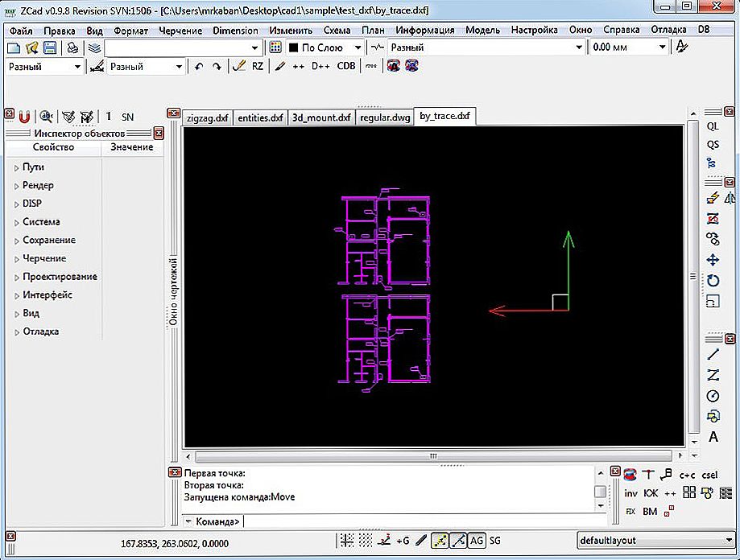Toggle the dotted grid display icon
This screenshot has width=740, height=560.
(x=366, y=541)
